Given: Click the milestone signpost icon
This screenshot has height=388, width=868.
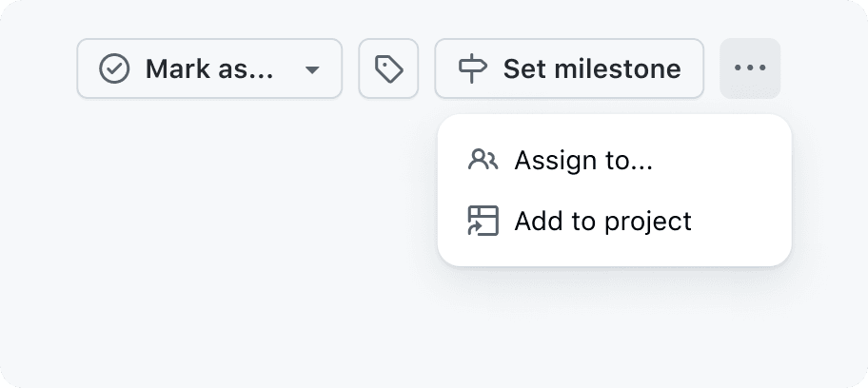Looking at the screenshot, I should [x=473, y=68].
